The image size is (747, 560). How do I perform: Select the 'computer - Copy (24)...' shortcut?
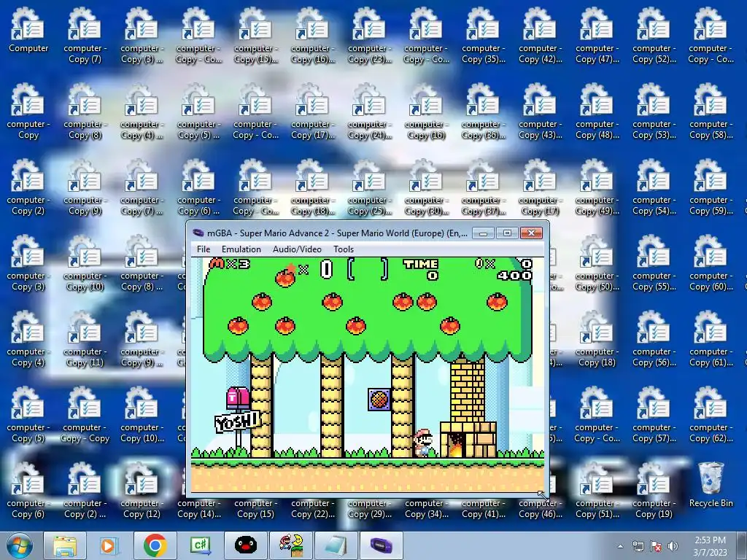(369, 111)
